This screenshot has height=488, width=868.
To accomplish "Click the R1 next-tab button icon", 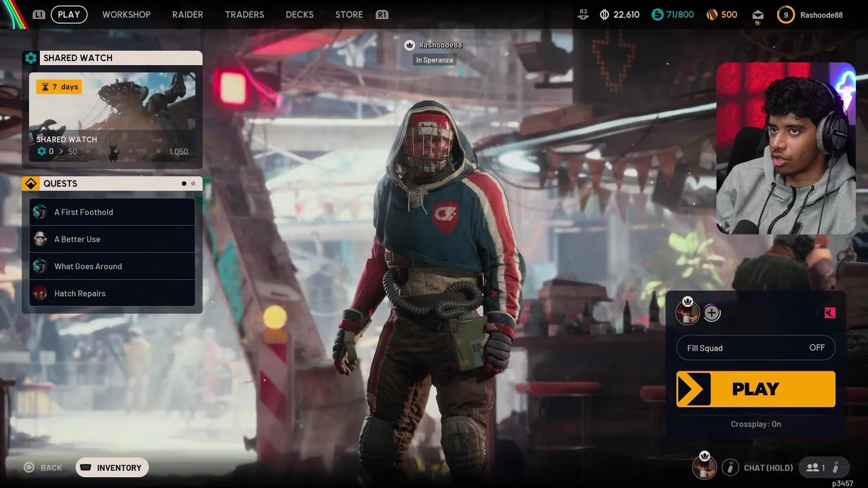I will [x=382, y=14].
